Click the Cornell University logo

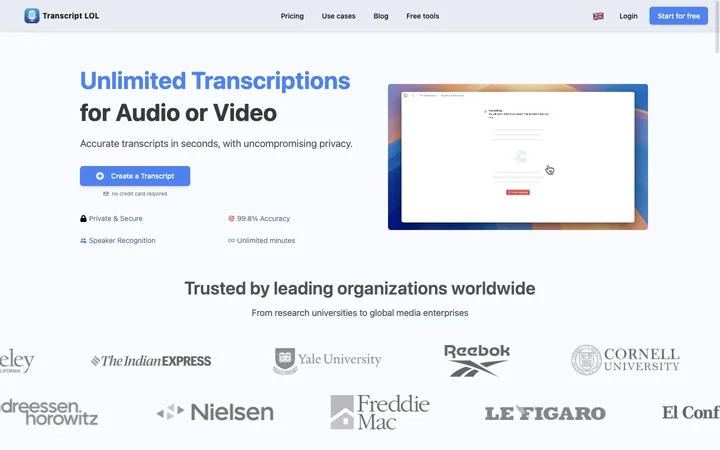[625, 360]
